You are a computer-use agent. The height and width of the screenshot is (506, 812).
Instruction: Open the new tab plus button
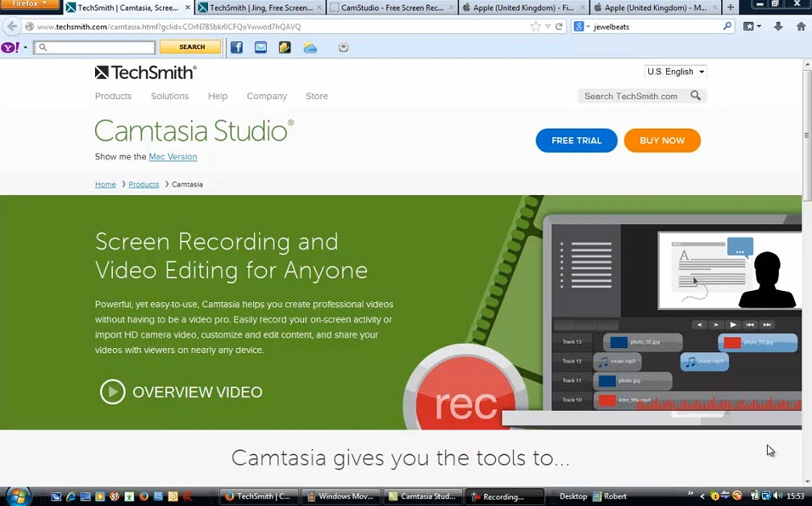tap(731, 7)
